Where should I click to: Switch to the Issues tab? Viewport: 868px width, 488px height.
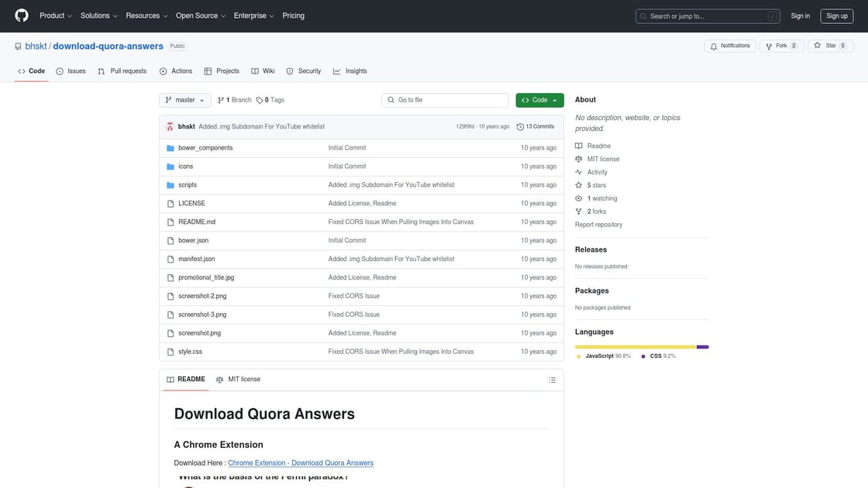point(71,70)
